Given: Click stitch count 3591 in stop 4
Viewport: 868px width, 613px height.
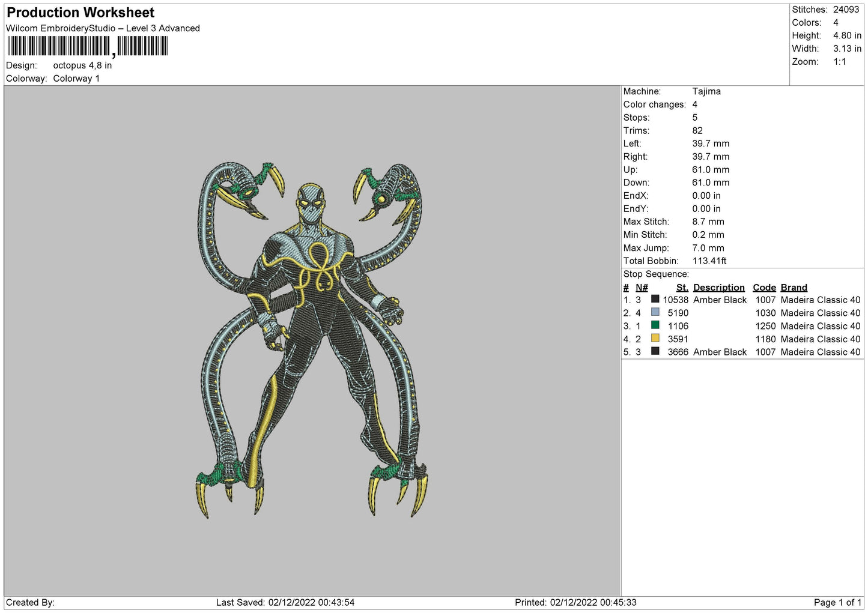Looking at the screenshot, I should [x=678, y=339].
